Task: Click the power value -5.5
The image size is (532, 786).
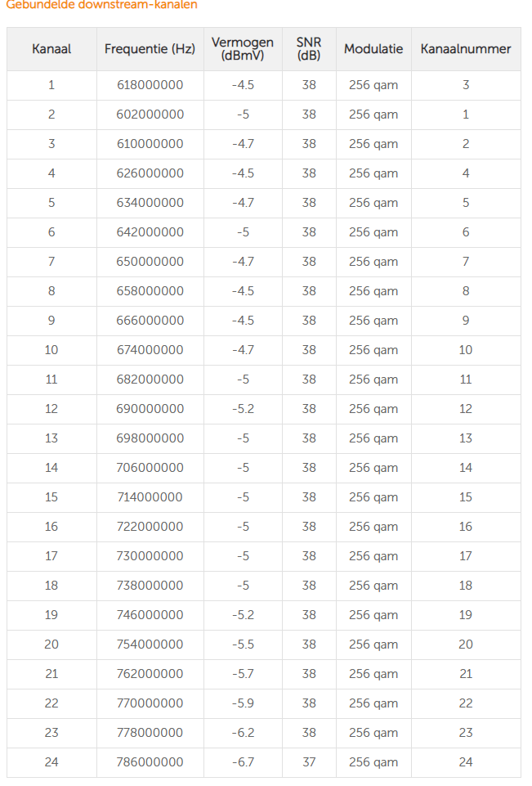Action: point(243,645)
